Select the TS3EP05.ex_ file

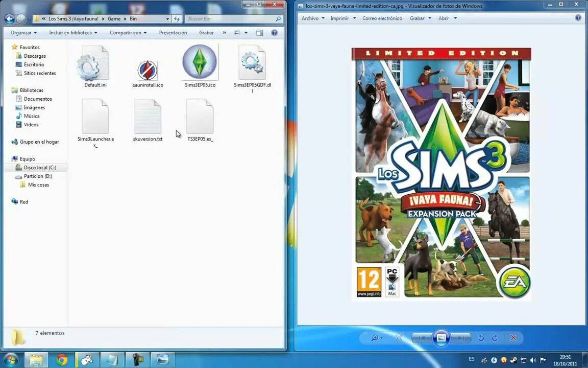pyautogui.click(x=200, y=117)
